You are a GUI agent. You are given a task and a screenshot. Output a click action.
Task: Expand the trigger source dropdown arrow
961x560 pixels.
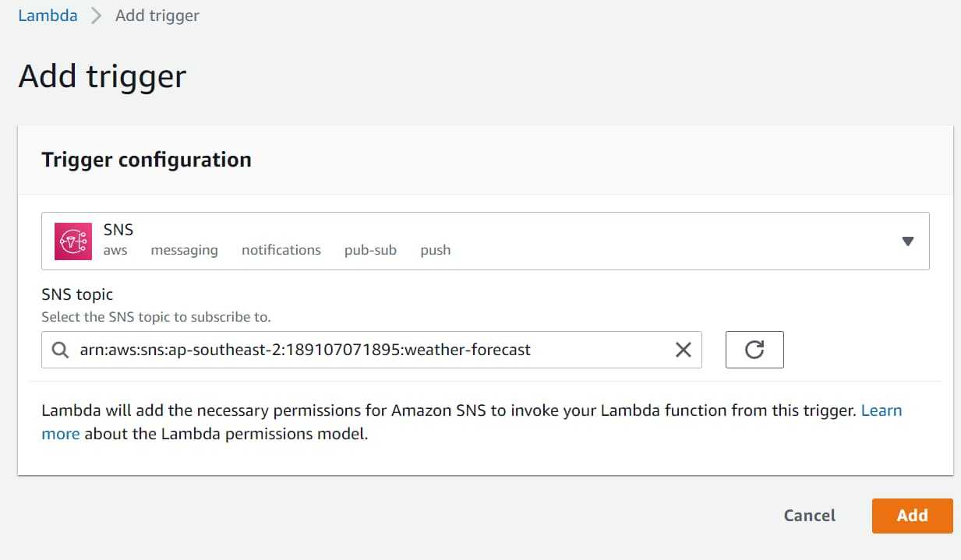coord(907,241)
